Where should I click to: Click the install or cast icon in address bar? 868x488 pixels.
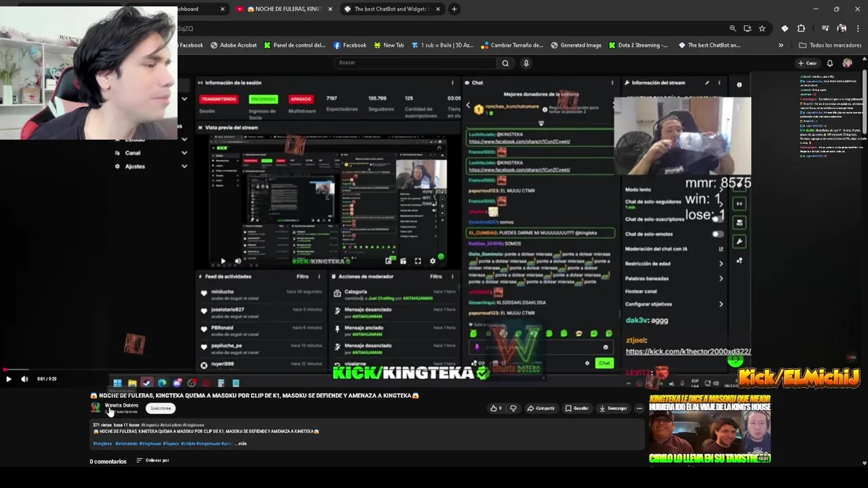[x=747, y=28]
